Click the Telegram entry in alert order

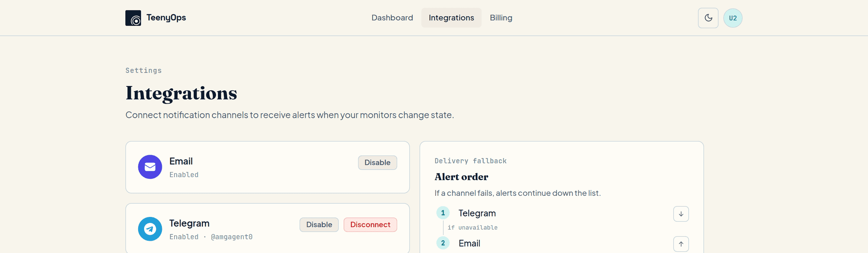point(477,213)
